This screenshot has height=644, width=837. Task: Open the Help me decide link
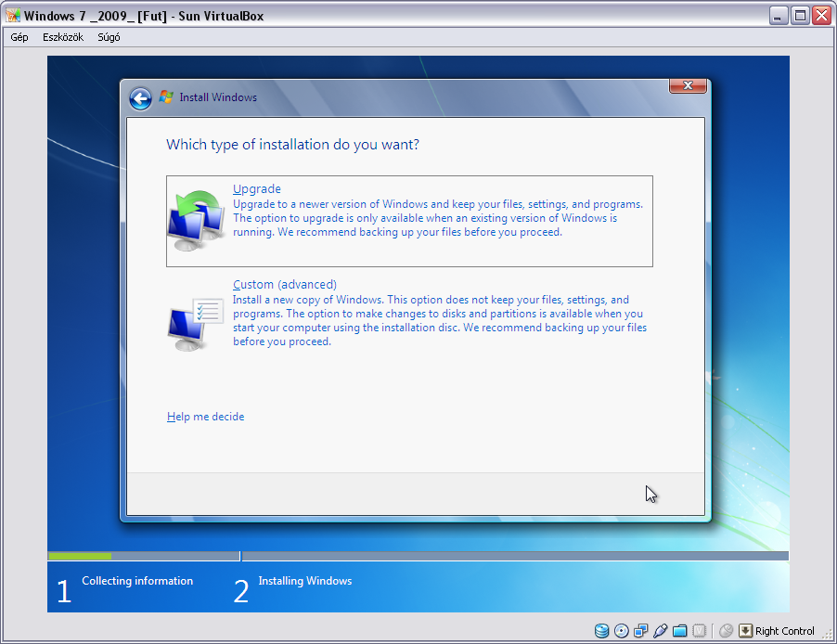[x=205, y=417]
